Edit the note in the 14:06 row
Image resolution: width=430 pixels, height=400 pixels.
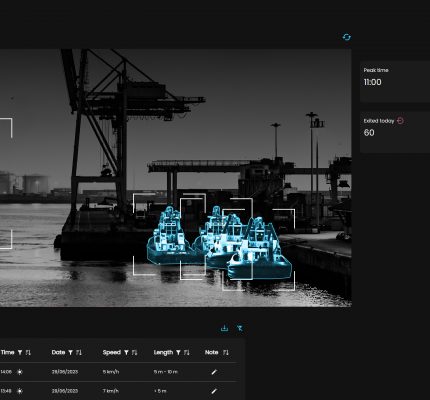214,372
